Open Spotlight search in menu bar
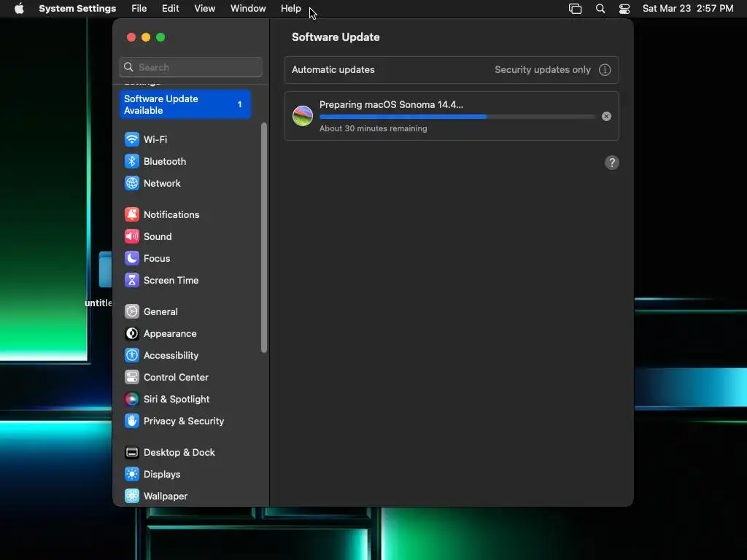 600,9
